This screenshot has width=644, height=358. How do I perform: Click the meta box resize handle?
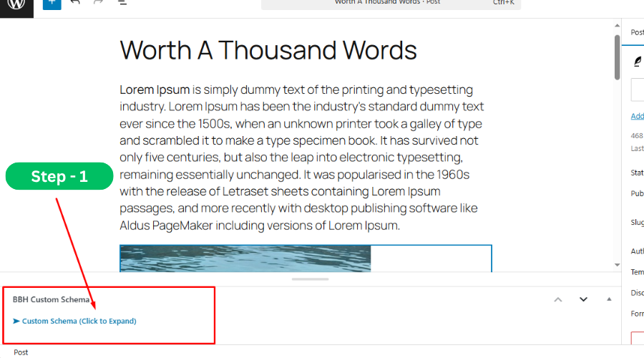[310, 279]
